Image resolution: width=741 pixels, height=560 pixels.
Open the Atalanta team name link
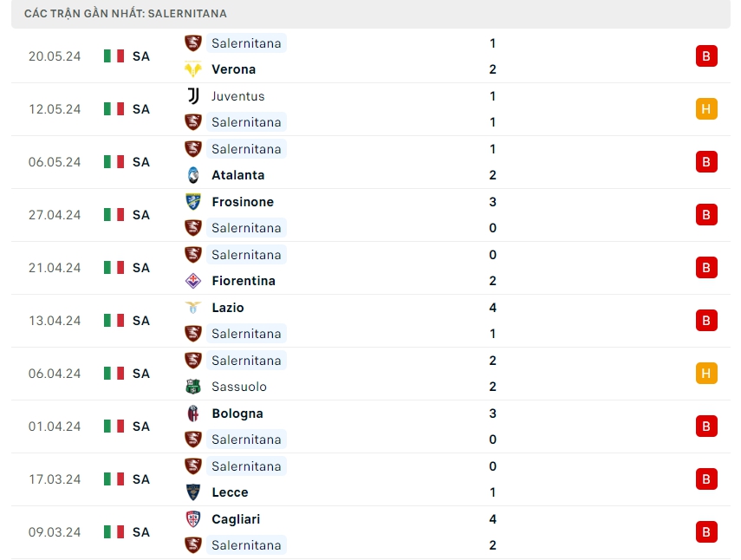[x=237, y=175]
